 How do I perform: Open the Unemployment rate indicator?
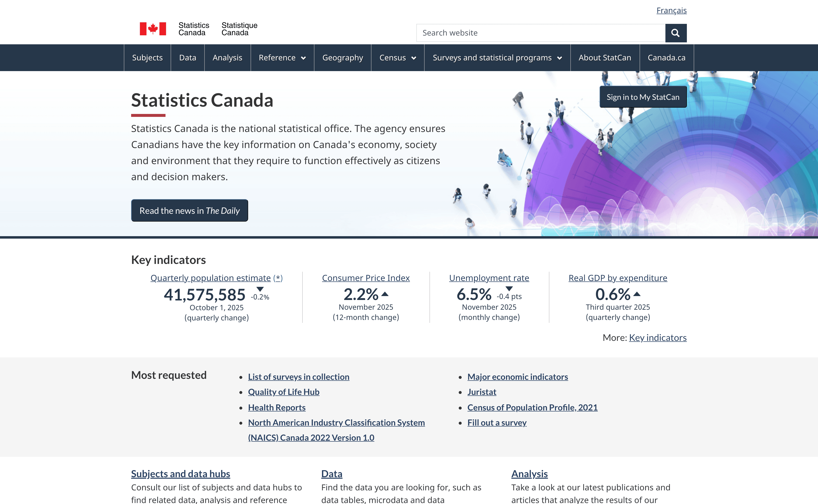click(489, 278)
